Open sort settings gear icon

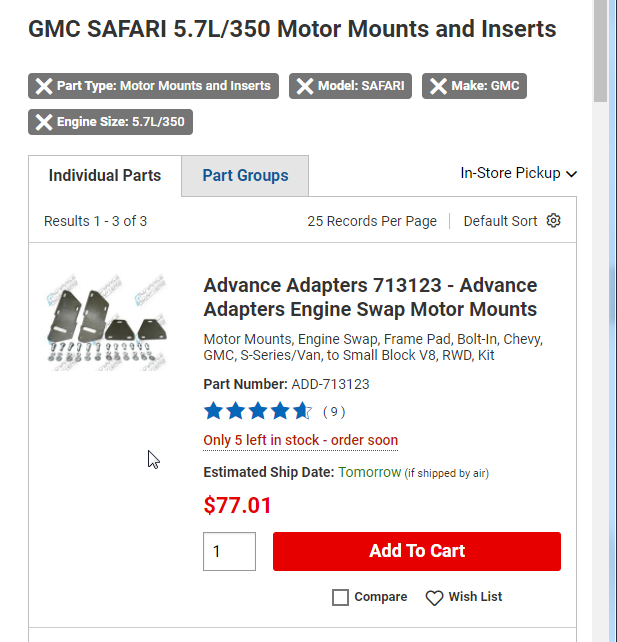[554, 221]
